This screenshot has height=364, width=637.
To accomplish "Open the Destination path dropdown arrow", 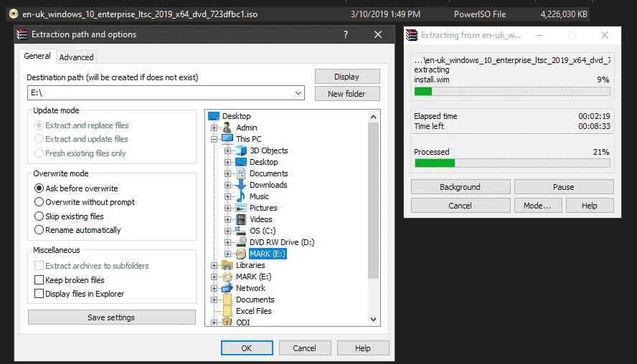I will [x=298, y=93].
